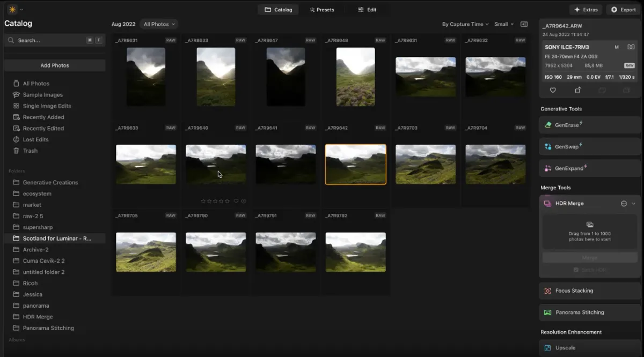Select the Focus Stacking merge tool
The image size is (644, 357).
(x=589, y=291)
